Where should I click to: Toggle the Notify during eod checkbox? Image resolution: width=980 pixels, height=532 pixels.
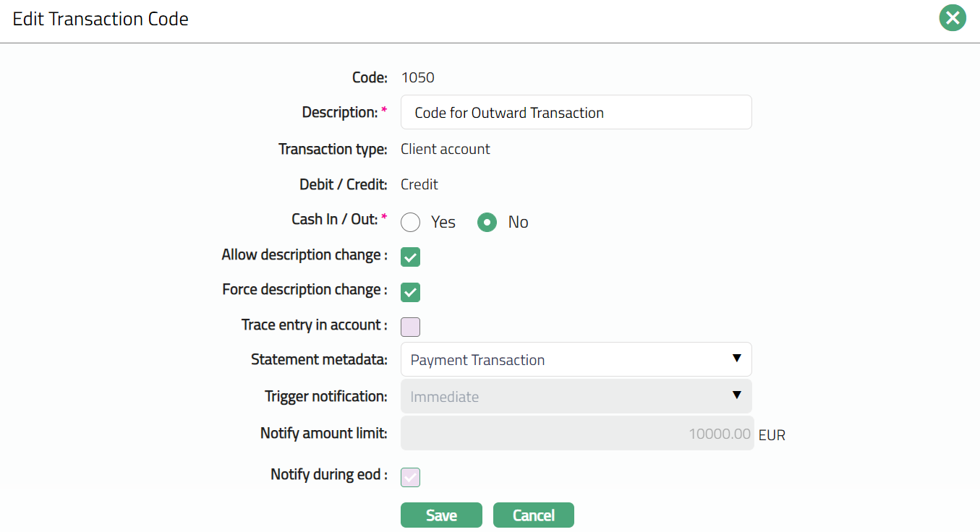click(411, 477)
